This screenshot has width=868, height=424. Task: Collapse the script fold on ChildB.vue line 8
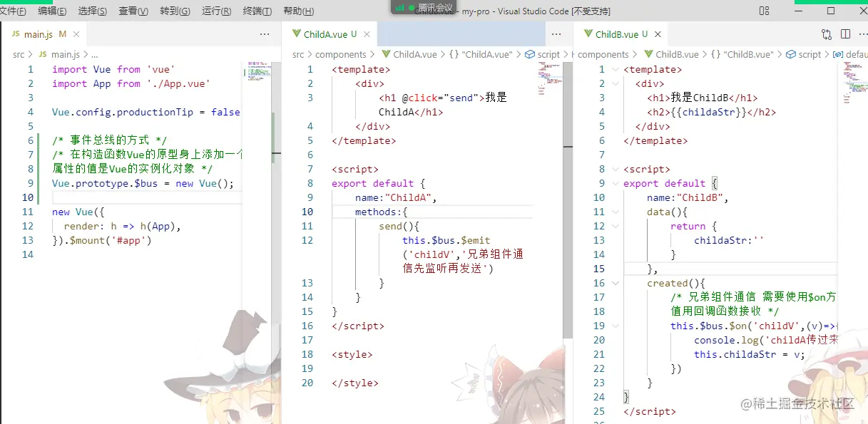[x=615, y=169]
